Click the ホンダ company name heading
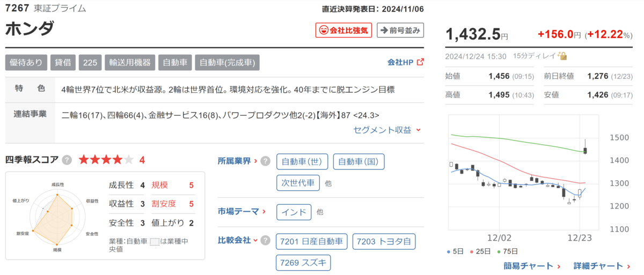The width and height of the screenshot is (644, 275). pyautogui.click(x=30, y=29)
